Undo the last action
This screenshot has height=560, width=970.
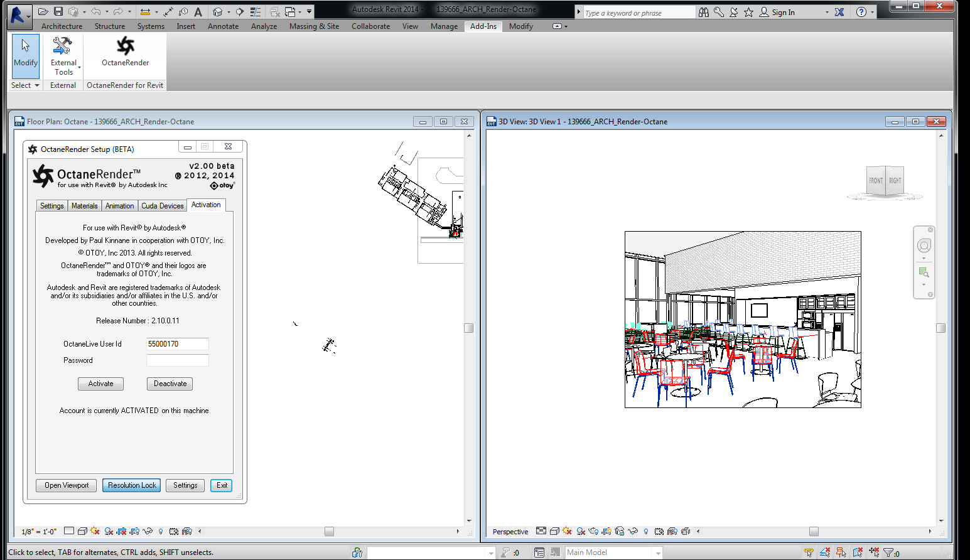tap(95, 12)
